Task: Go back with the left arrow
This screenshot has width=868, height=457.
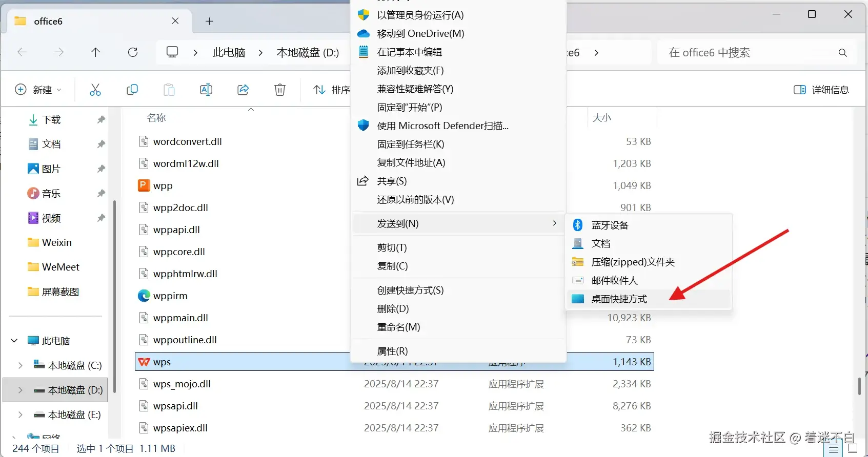Action: (x=22, y=52)
